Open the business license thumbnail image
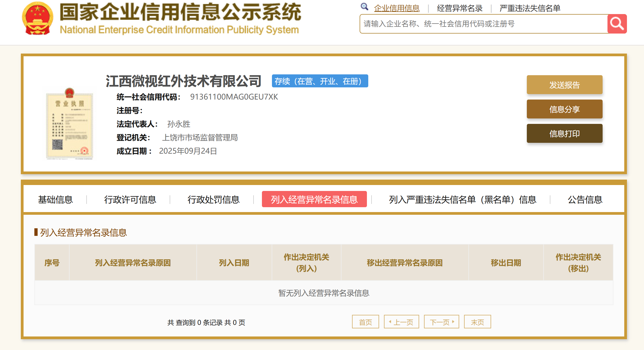644x350 pixels. 70,124
